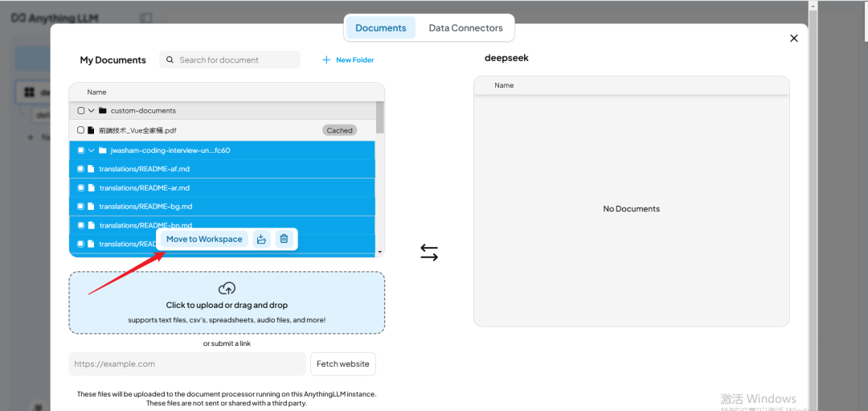This screenshot has height=411, width=868.
Task: Click the file icon of README-ar.md
Action: click(92, 187)
